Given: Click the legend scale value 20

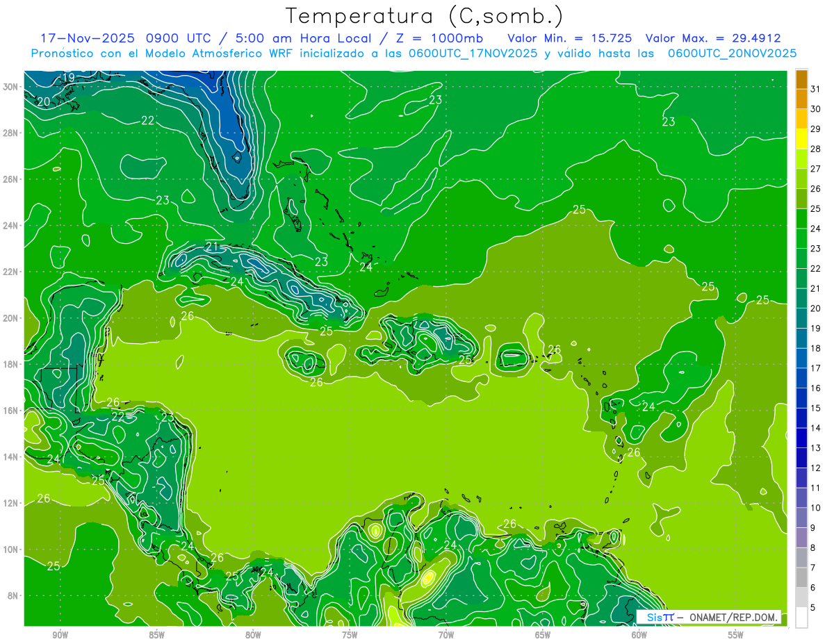Looking at the screenshot, I should [816, 308].
